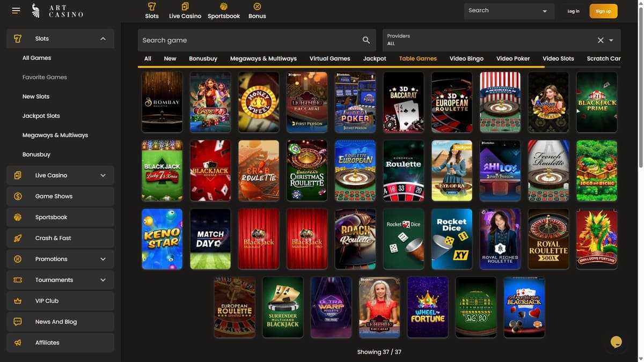644x362 pixels.
Task: Select the All games tab
Action: click(148, 58)
